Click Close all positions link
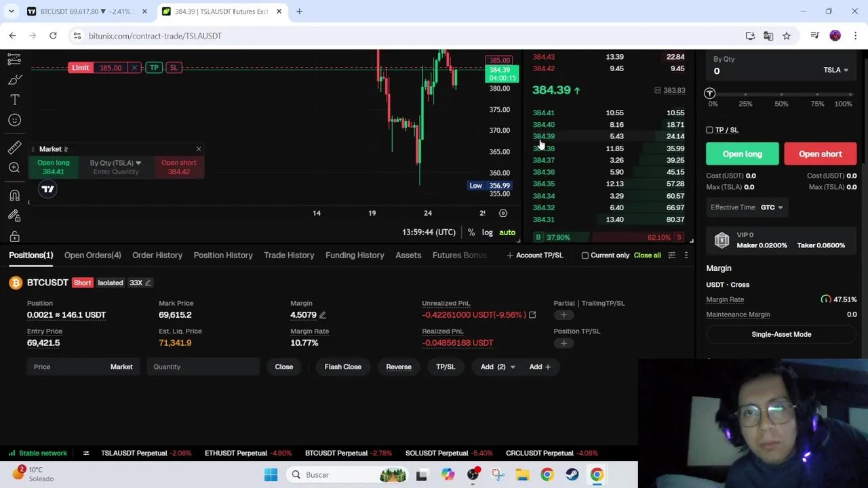 click(647, 256)
